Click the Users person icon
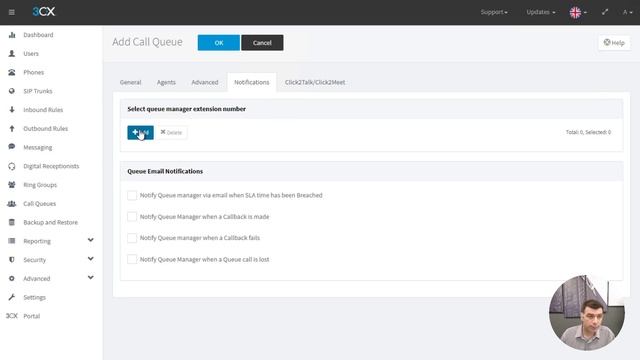The width and height of the screenshot is (640, 360). point(12,53)
